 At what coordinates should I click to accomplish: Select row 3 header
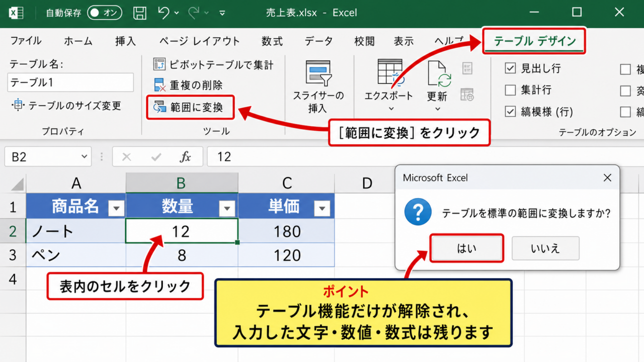[x=13, y=255]
